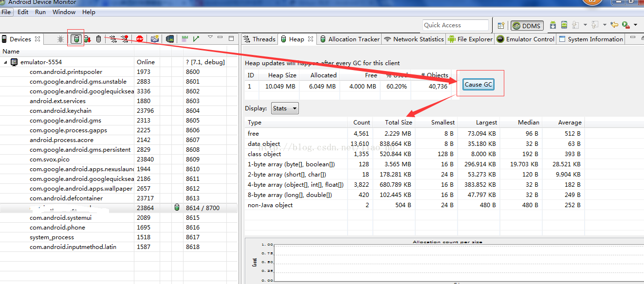Click into the Quick Access field
This screenshot has height=284, width=644.
(x=455, y=25)
